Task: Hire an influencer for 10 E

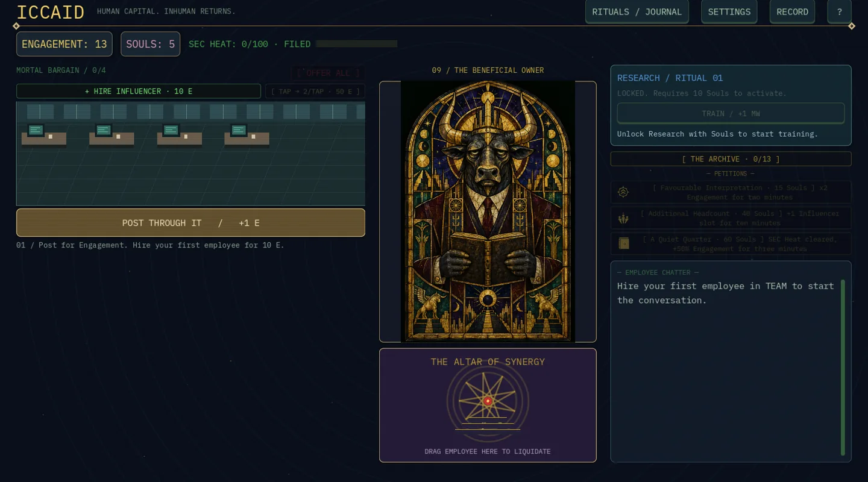Action: pyautogui.click(x=139, y=91)
